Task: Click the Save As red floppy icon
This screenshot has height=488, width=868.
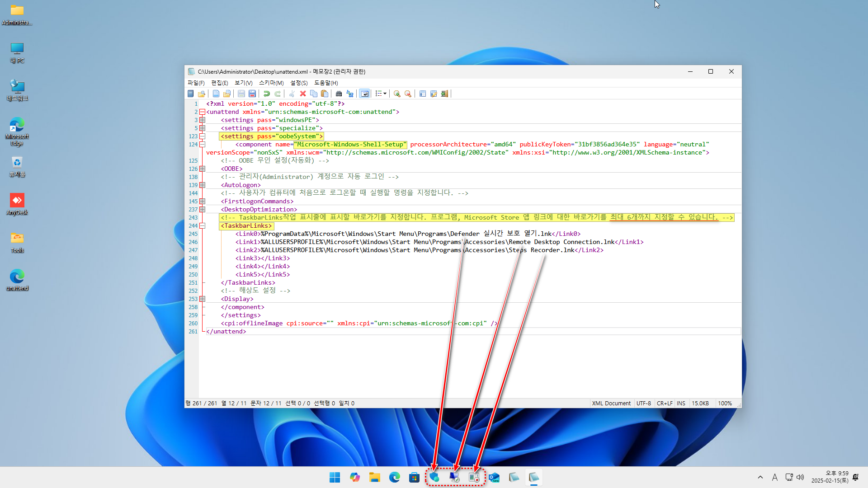Action: (252, 94)
